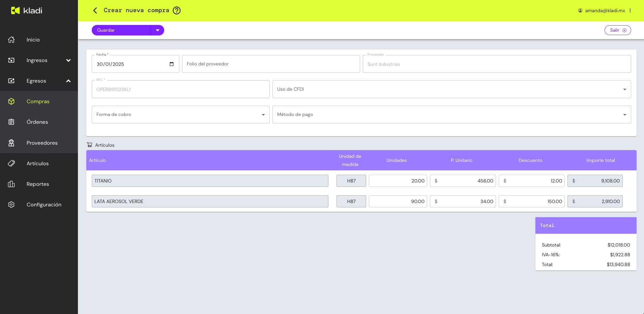Click the Guardar button
Viewport: 644px width, 314px height.
(121, 30)
